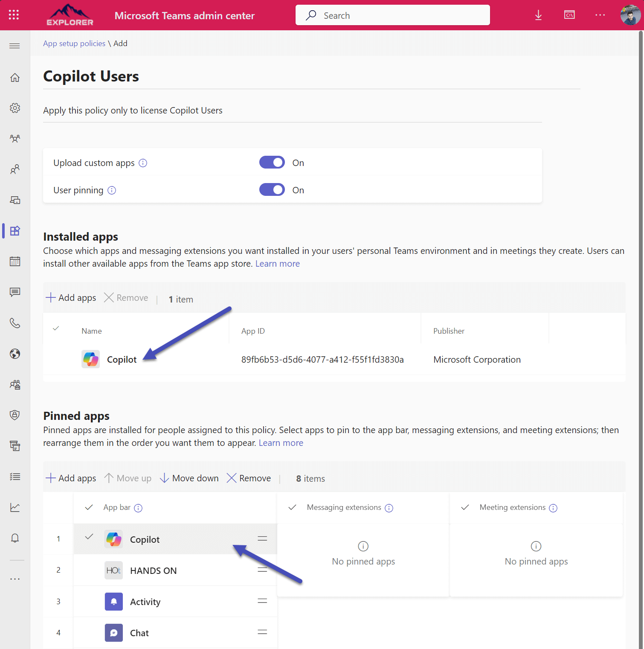Click inside the Search field

(392, 15)
